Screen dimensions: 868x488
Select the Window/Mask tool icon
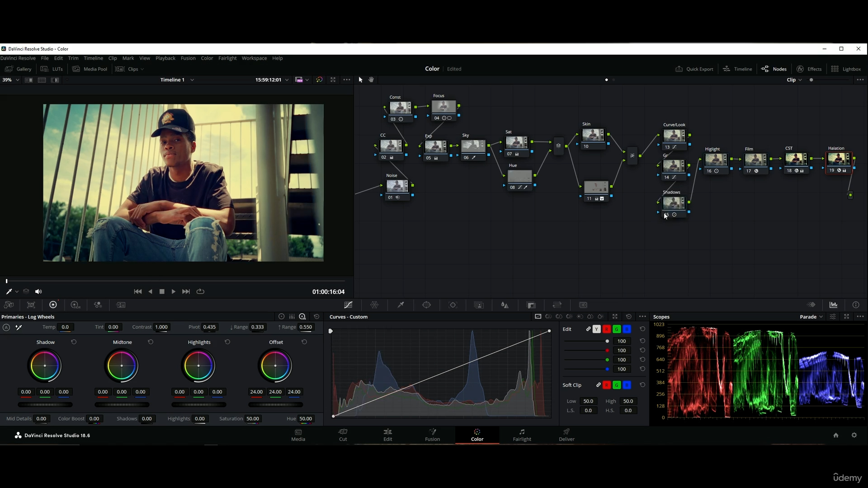click(x=427, y=305)
